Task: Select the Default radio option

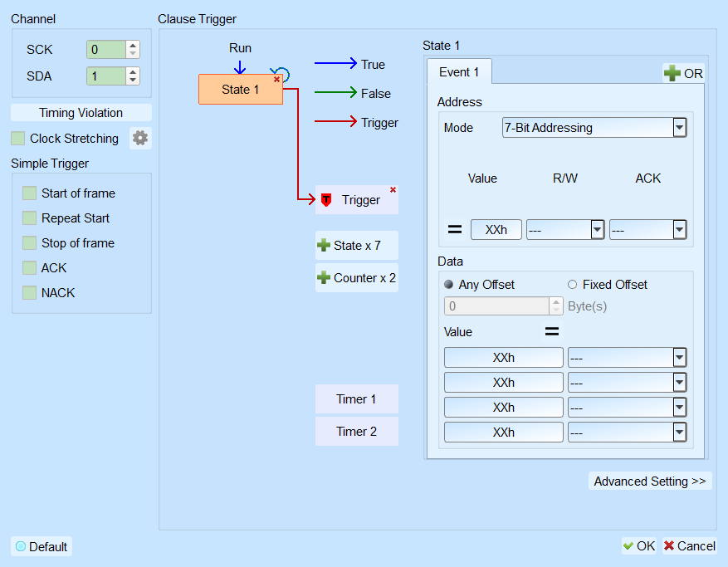Action: tap(21, 546)
